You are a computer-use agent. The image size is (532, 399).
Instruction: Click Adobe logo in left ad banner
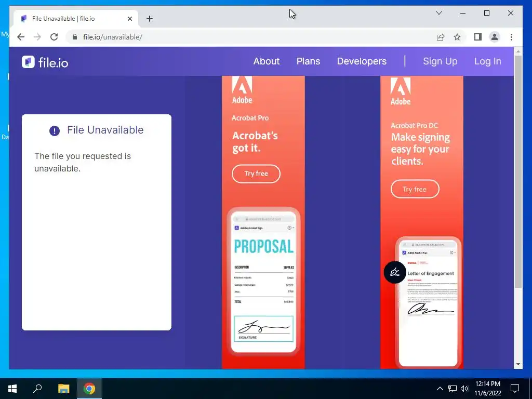[242, 89]
